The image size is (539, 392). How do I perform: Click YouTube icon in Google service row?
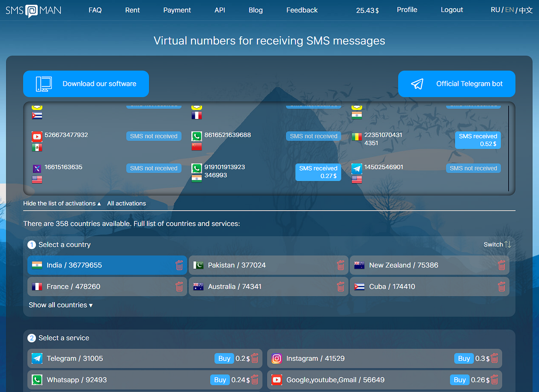pyautogui.click(x=277, y=380)
